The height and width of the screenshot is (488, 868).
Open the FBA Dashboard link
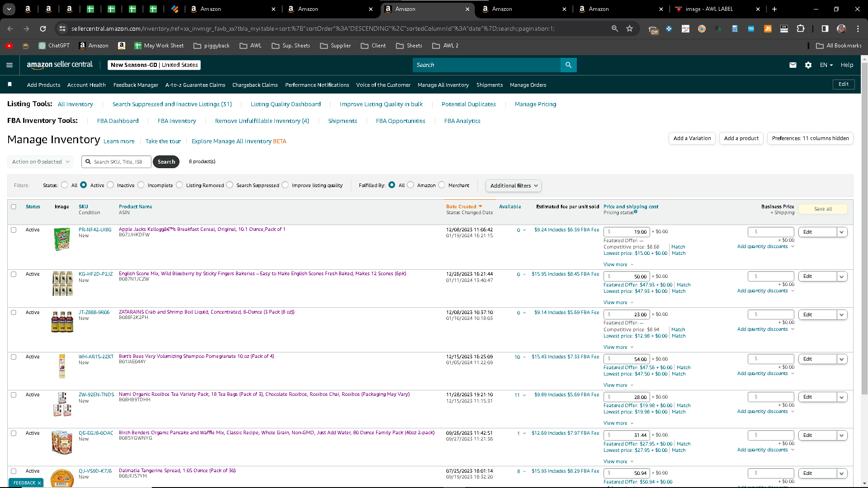coord(118,121)
